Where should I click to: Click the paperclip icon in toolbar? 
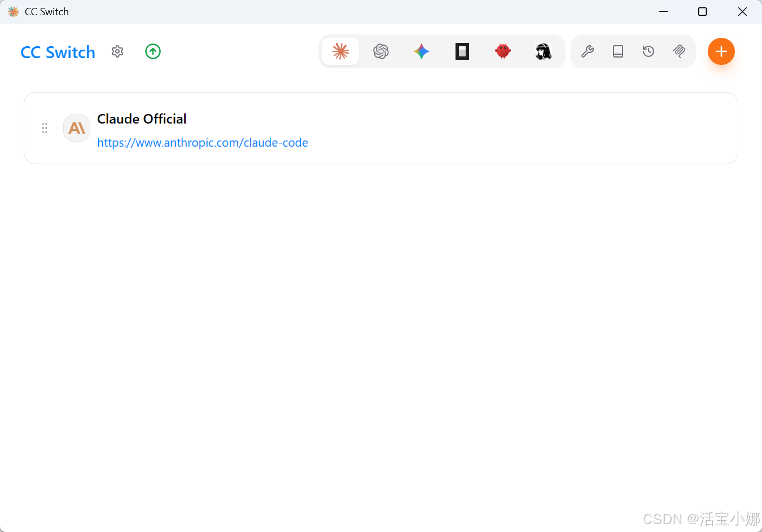(x=679, y=51)
